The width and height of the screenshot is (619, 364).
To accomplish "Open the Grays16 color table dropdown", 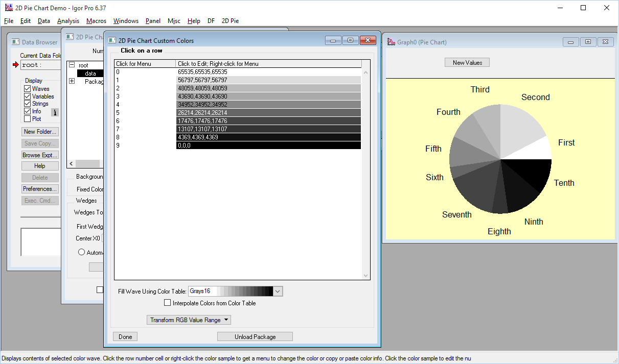I will pyautogui.click(x=277, y=291).
